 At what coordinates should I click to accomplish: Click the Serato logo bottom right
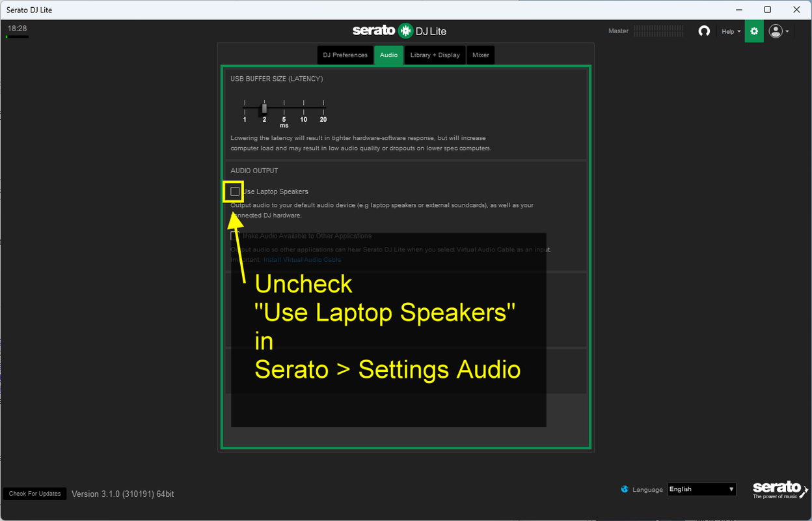coord(781,490)
